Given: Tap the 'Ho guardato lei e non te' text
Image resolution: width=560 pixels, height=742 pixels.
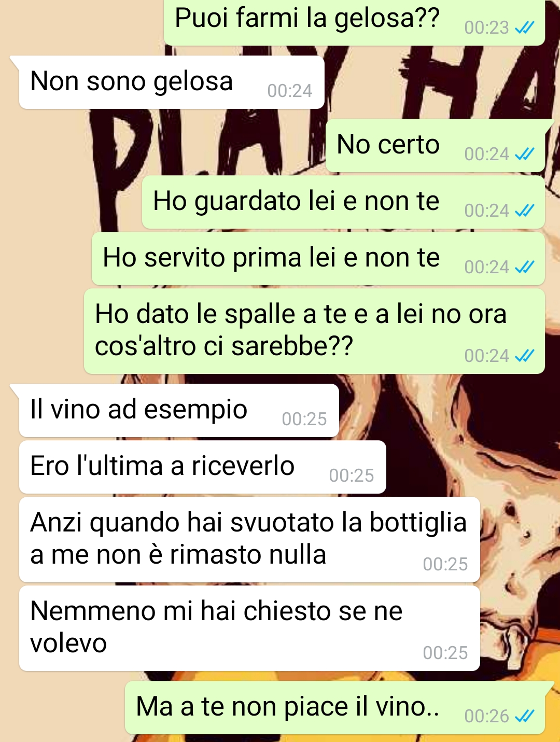Looking at the screenshot, I should [x=296, y=202].
